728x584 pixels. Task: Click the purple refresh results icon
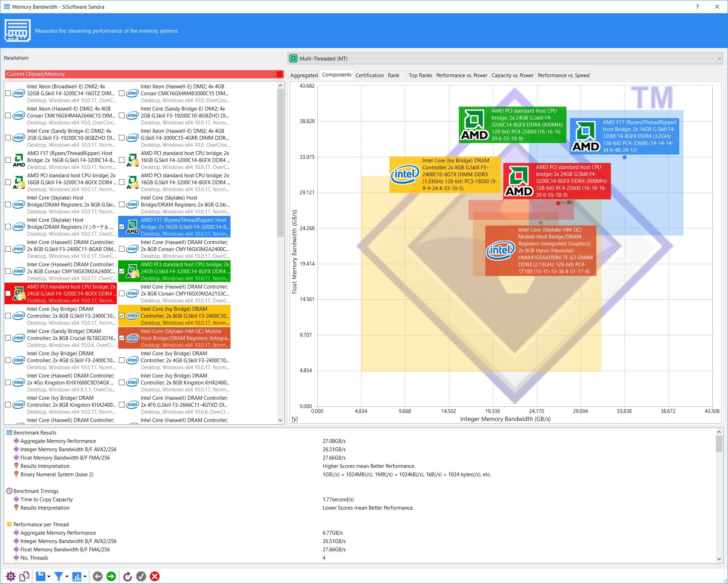pyautogui.click(x=128, y=576)
